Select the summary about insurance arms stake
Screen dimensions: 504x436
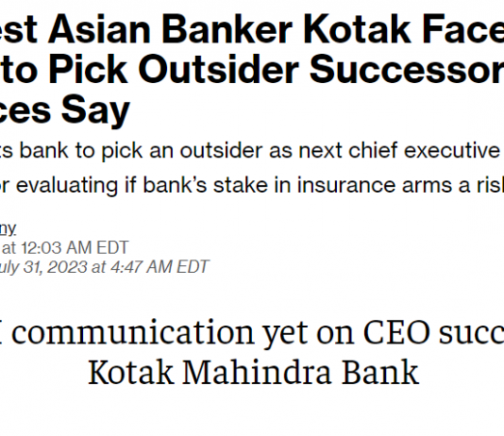[x=252, y=185]
